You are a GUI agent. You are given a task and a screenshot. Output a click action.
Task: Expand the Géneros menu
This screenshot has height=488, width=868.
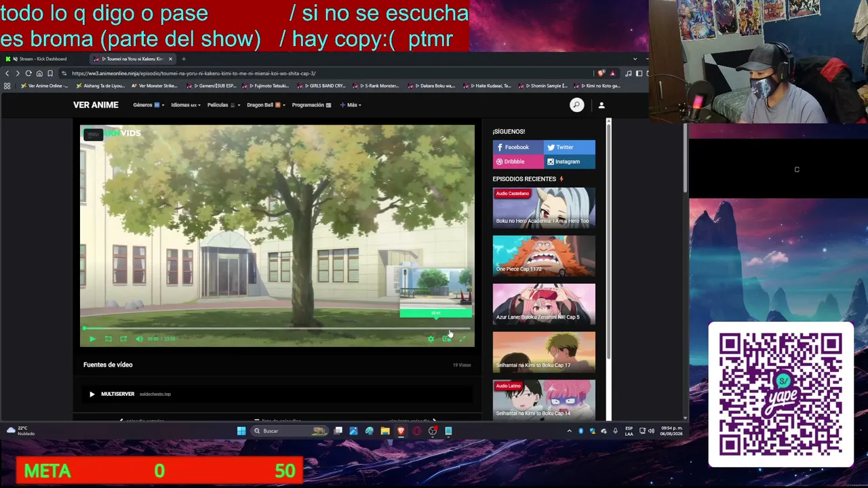coord(148,105)
